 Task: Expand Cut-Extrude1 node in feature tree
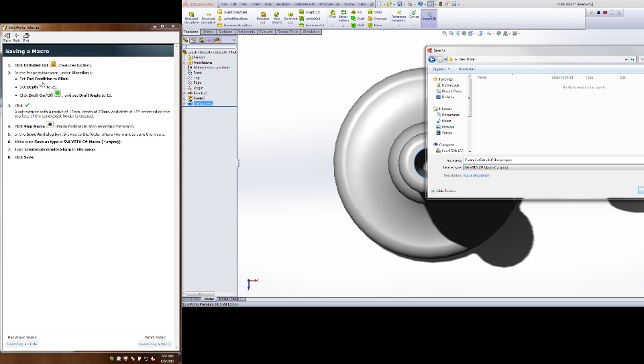click(185, 103)
